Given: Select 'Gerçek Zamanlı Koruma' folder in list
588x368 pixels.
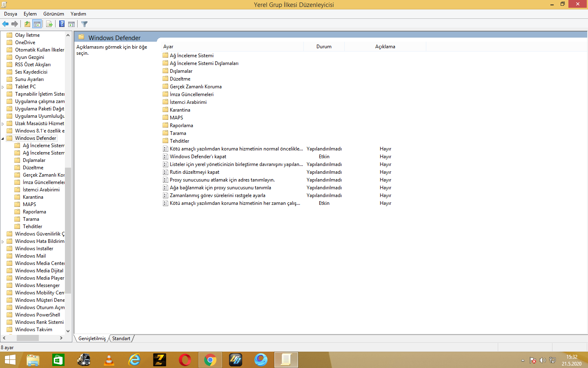Looking at the screenshot, I should pos(196,87).
